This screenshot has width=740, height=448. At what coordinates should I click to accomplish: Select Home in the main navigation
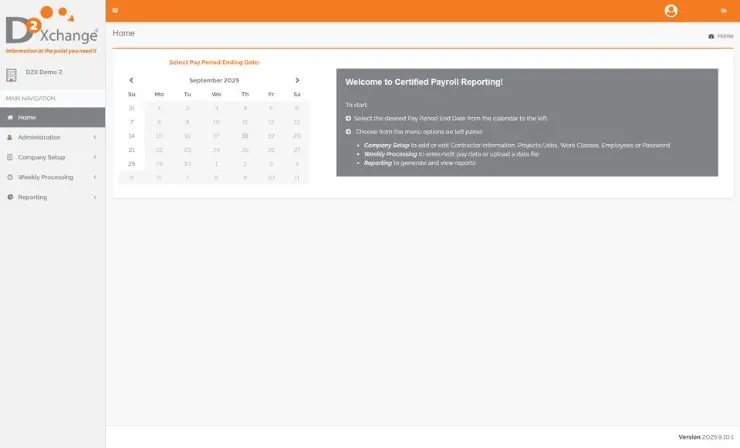[x=52, y=117]
